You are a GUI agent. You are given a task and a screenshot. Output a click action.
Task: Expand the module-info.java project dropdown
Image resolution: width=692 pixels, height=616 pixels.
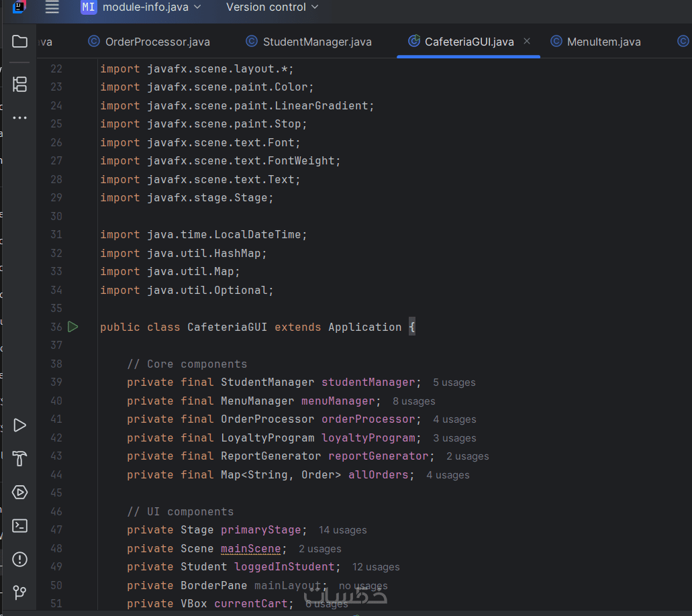click(141, 7)
